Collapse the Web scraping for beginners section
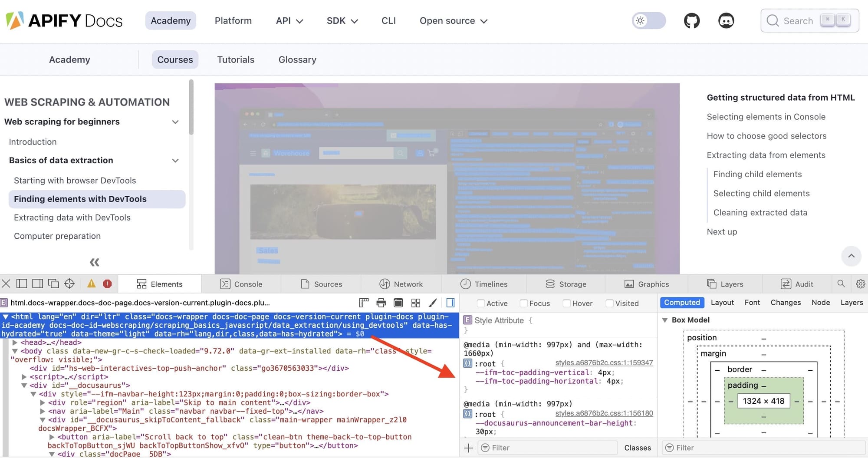868x458 pixels. point(175,122)
